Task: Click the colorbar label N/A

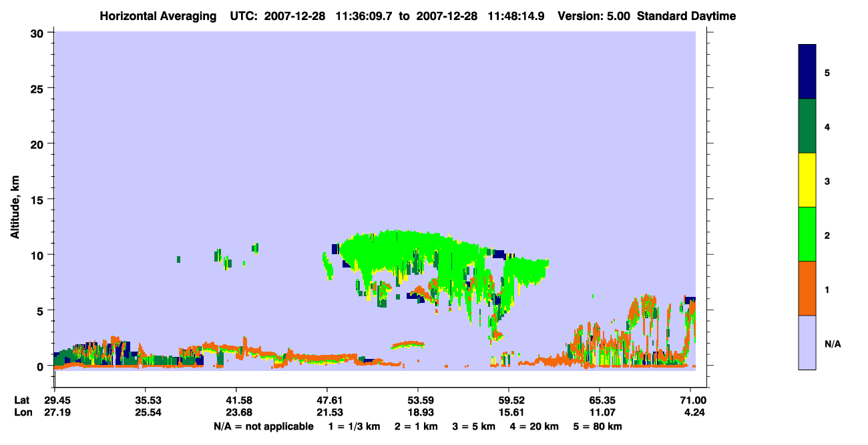Action: click(x=833, y=344)
